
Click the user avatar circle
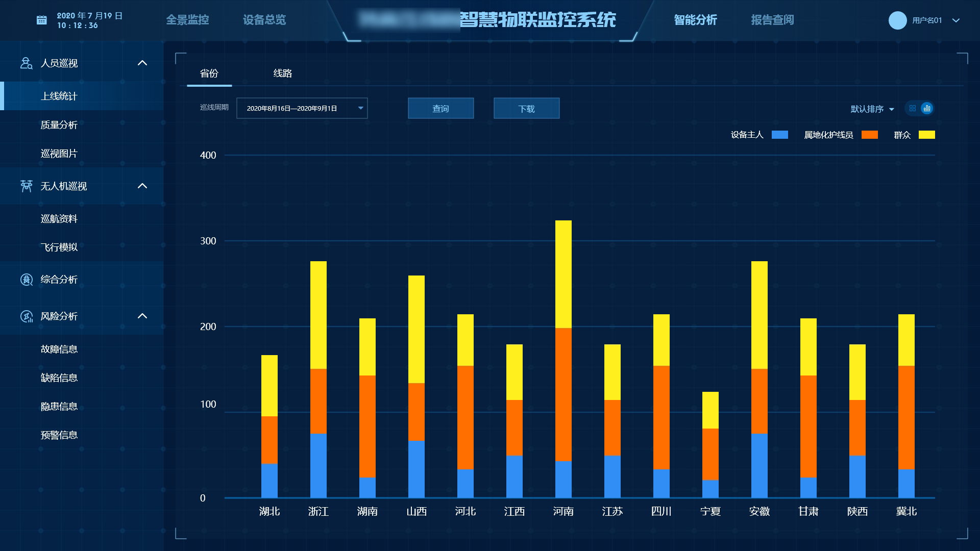coord(897,20)
